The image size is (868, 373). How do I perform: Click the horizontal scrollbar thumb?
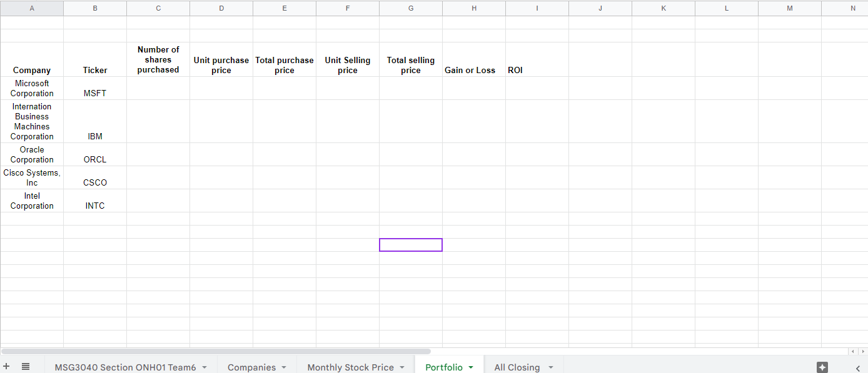tap(216, 352)
